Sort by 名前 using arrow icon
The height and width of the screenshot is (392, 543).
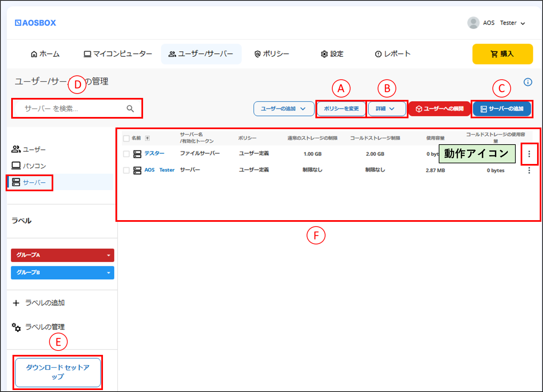tap(148, 138)
